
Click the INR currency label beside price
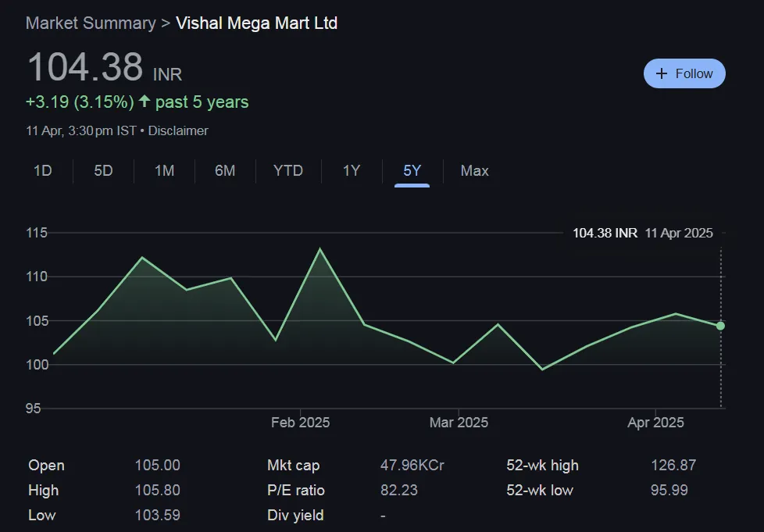[x=168, y=74]
